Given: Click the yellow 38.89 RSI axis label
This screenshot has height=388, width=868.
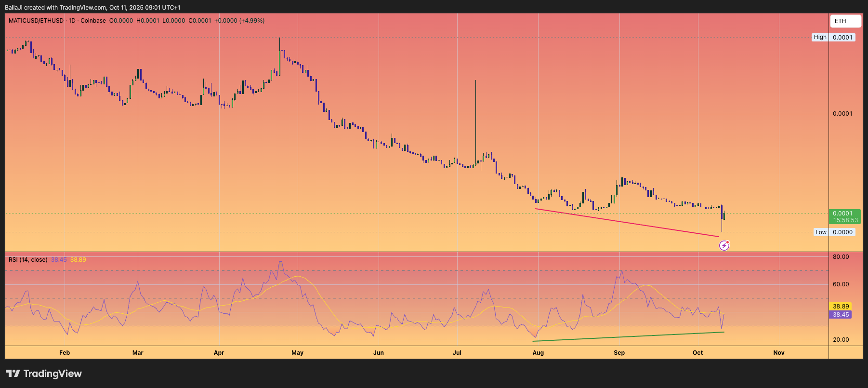Looking at the screenshot, I should [x=841, y=307].
